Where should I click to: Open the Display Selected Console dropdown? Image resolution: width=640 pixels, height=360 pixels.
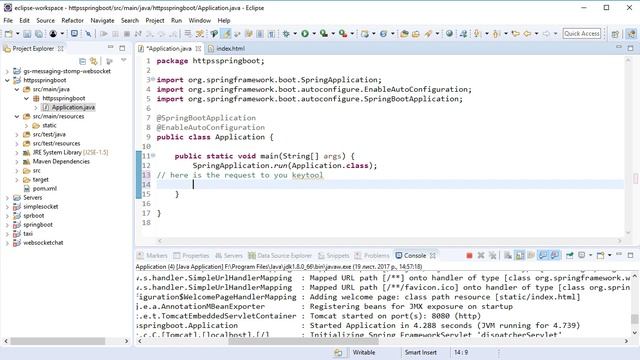[591, 256]
